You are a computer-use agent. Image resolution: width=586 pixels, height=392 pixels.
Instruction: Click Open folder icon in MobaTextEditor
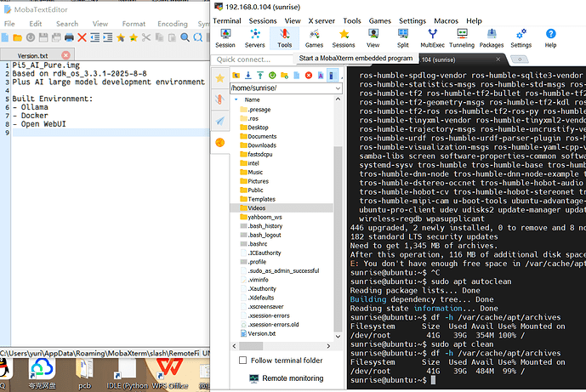[x=18, y=37]
